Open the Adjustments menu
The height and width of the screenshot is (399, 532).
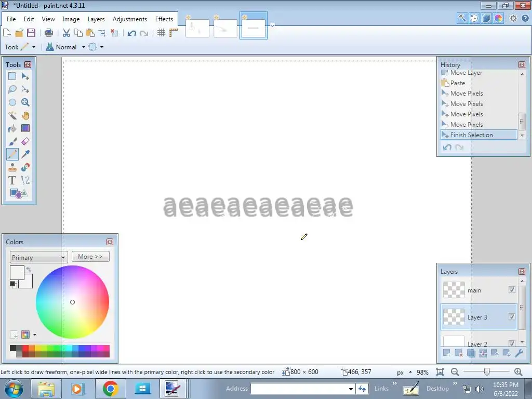[129, 19]
